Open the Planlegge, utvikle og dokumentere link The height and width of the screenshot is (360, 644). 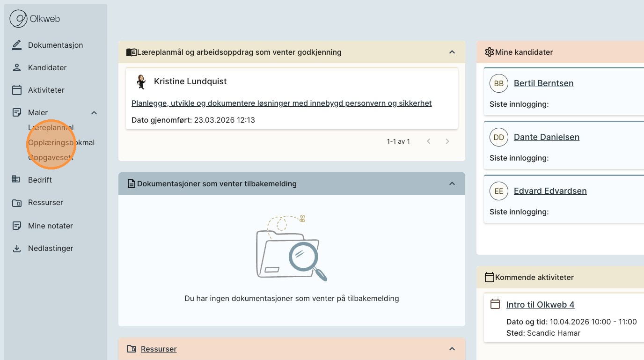[x=281, y=103]
